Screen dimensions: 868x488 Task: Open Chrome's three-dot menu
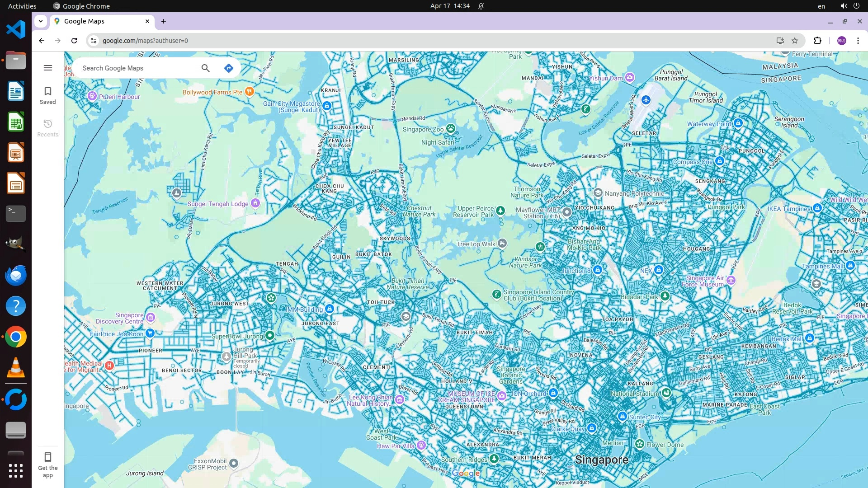point(858,41)
